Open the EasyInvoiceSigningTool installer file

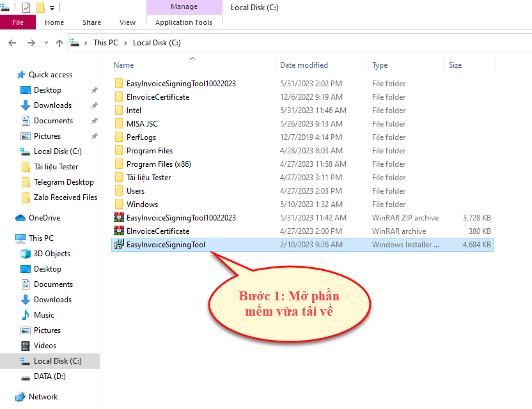165,245
